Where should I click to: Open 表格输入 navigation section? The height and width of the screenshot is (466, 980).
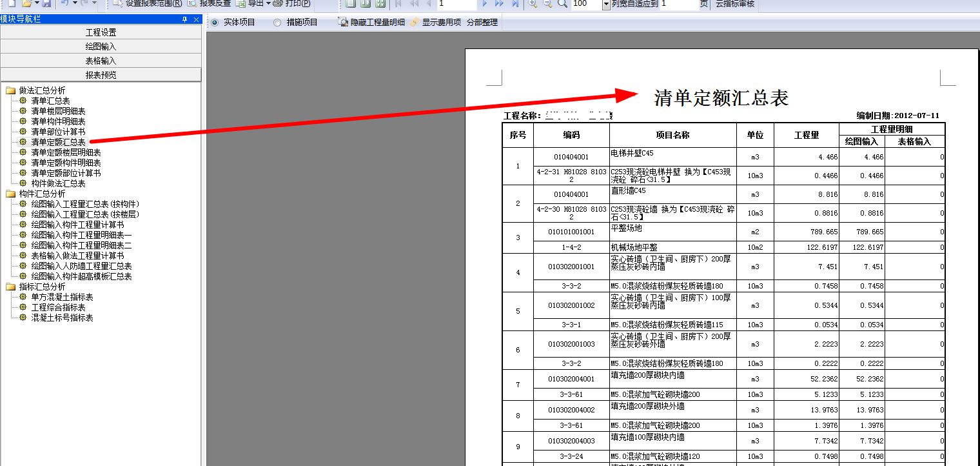[x=101, y=61]
